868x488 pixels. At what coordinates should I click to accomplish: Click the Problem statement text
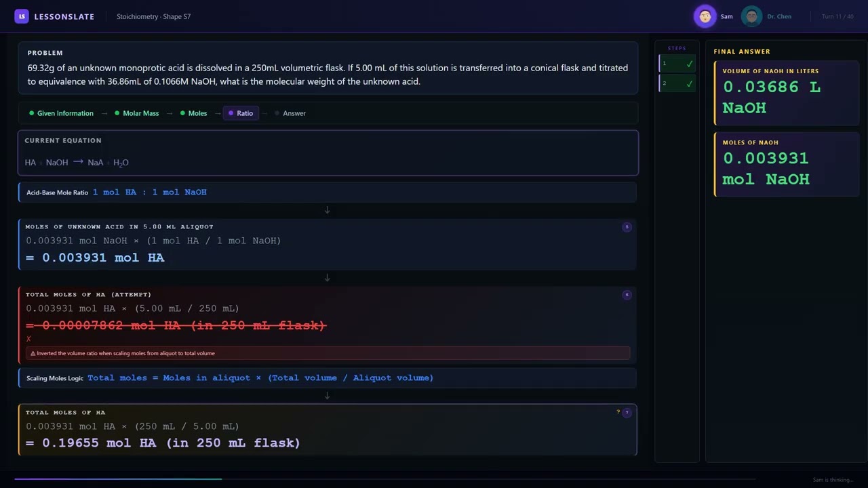click(328, 75)
